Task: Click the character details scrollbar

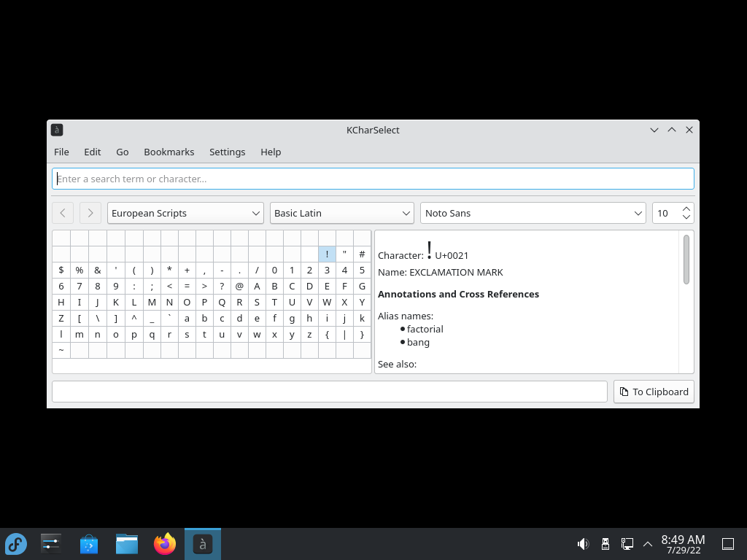Action: point(686,260)
